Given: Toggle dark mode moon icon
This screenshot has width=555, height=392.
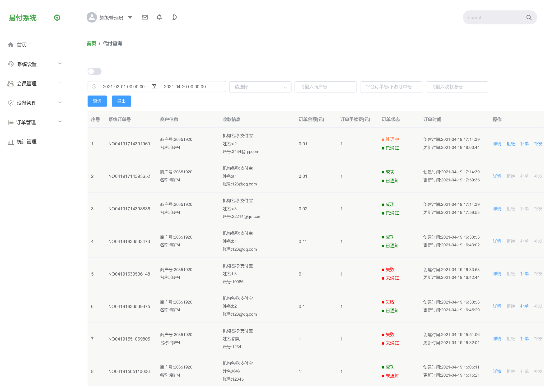Looking at the screenshot, I should [x=174, y=17].
